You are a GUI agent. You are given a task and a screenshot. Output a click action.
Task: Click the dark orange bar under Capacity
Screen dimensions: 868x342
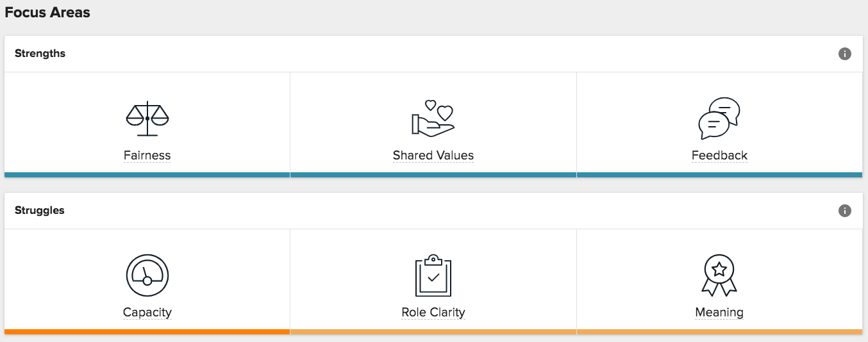pos(147,332)
